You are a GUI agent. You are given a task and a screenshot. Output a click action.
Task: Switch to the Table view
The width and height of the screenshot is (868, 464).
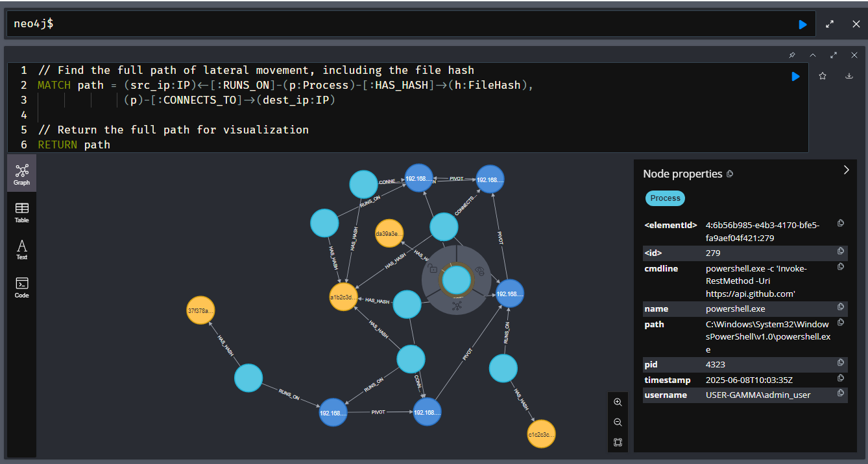(22, 212)
